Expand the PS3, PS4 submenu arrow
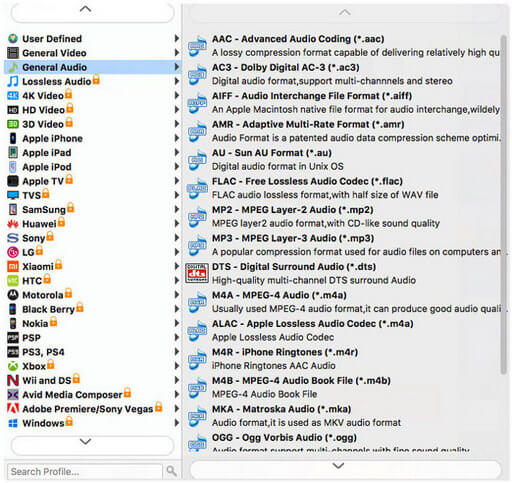The image size is (512, 483). [177, 352]
